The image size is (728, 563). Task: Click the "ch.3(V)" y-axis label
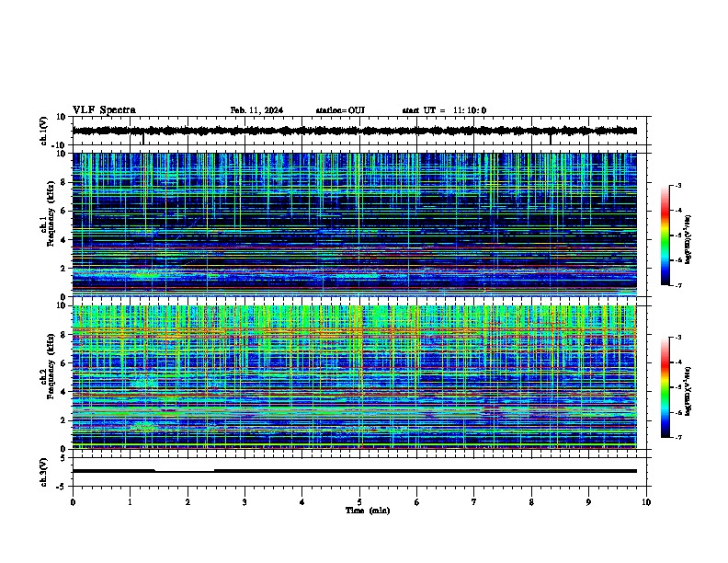pos(44,473)
